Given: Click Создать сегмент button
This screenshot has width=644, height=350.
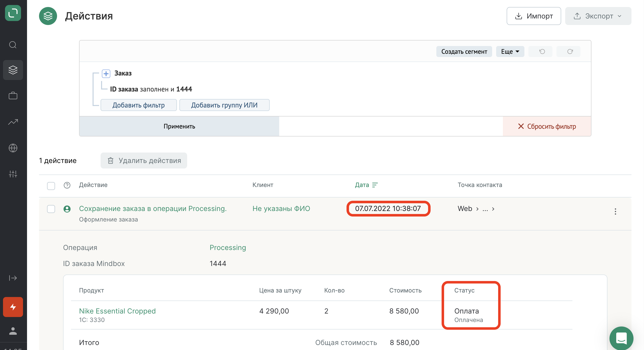Looking at the screenshot, I should pos(464,51).
